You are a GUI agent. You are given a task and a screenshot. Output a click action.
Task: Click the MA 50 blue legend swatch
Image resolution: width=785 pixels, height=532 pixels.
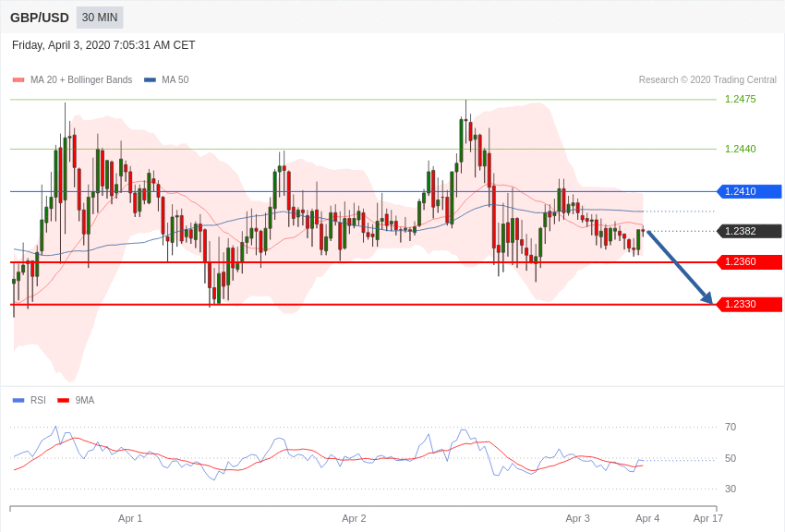[x=150, y=80]
